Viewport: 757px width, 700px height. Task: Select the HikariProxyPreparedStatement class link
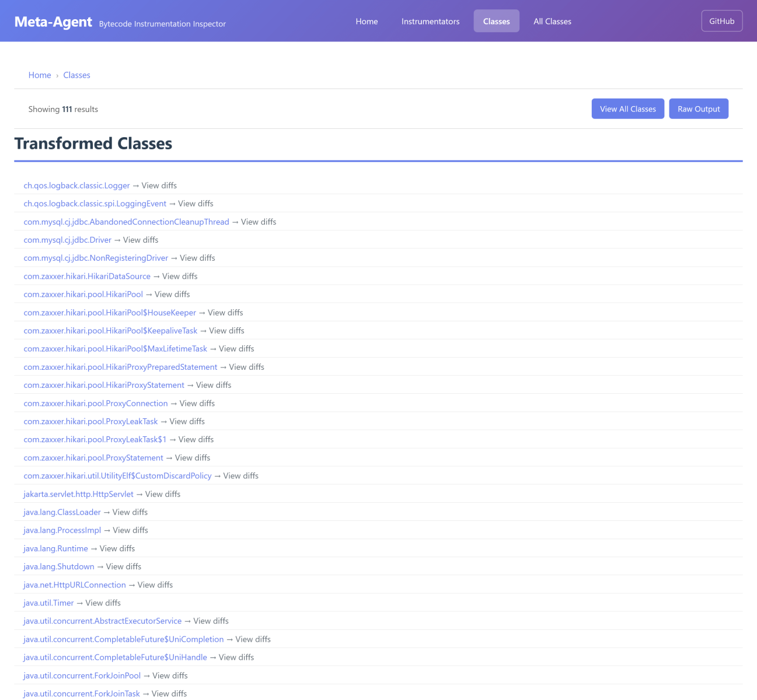pyautogui.click(x=120, y=367)
